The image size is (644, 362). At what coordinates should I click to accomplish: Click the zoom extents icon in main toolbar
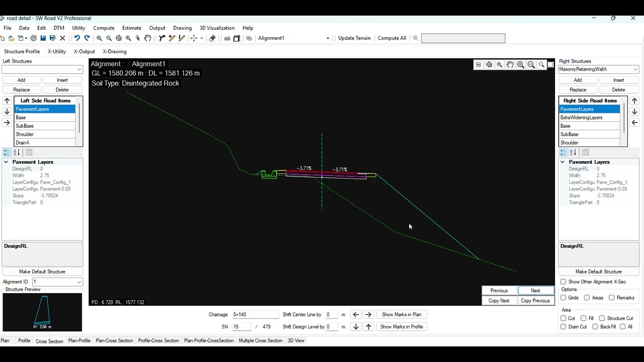119,38
